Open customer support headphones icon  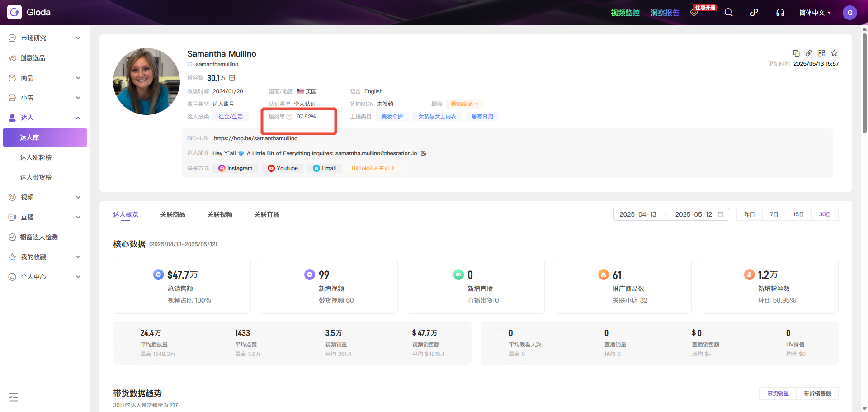(x=780, y=12)
